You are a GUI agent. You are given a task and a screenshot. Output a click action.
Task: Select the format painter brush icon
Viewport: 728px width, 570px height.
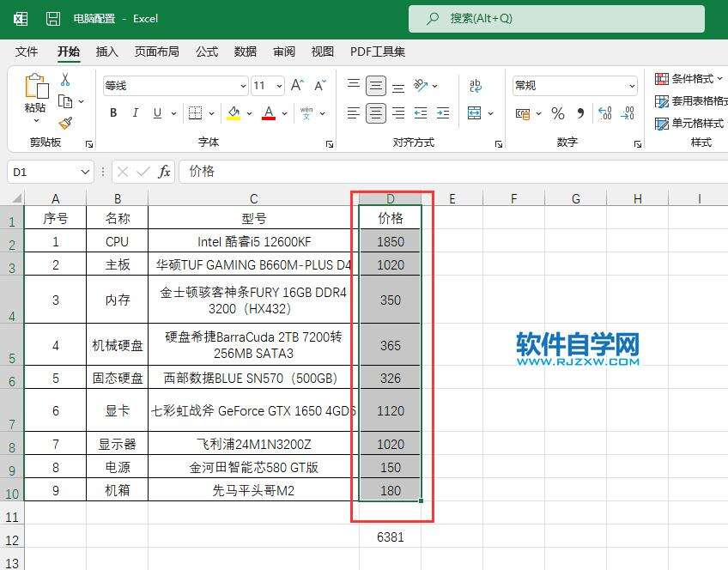pyautogui.click(x=64, y=121)
